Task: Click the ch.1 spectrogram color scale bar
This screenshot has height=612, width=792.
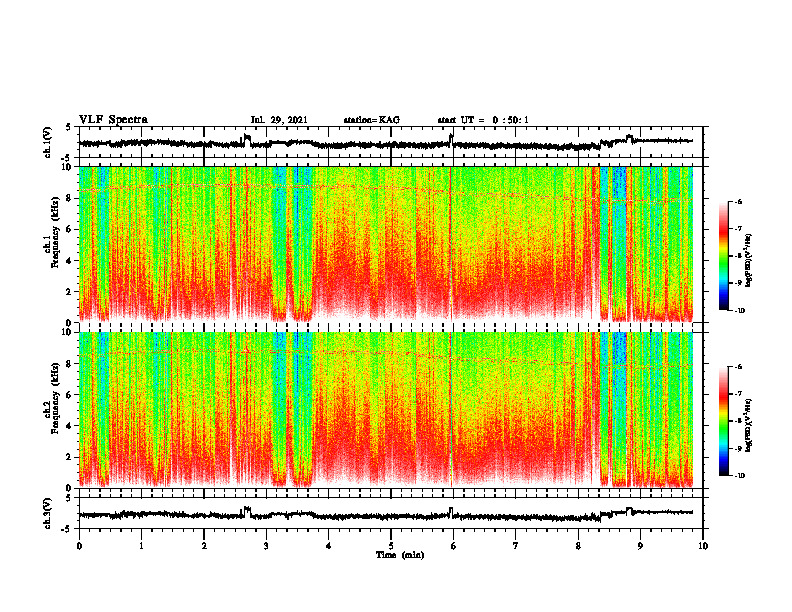Action: click(x=723, y=256)
